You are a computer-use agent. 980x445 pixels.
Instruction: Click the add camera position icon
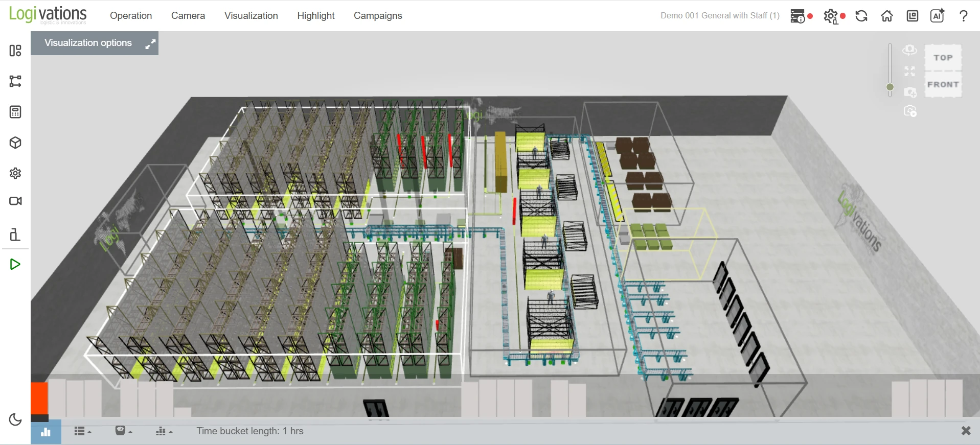[x=910, y=92]
